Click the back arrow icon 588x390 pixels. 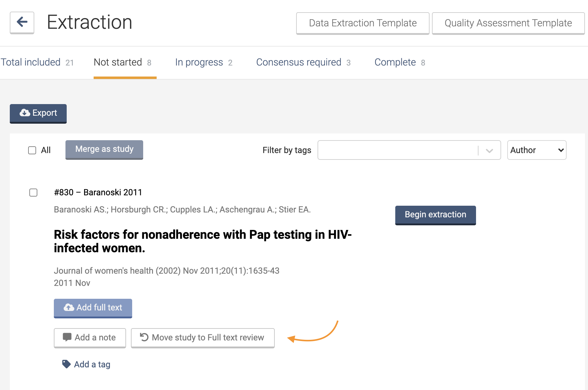click(x=22, y=22)
